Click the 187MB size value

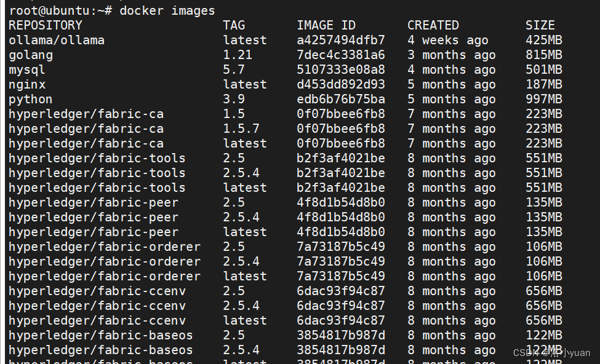pyautogui.click(x=544, y=84)
